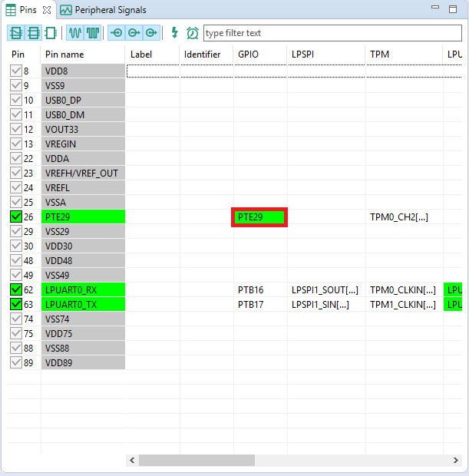
Task: Click the second green waveform toolbar icon
Action: (93, 33)
